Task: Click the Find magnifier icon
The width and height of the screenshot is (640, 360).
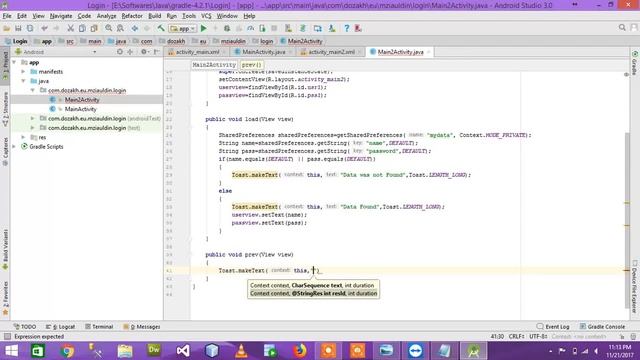Action: point(109,28)
